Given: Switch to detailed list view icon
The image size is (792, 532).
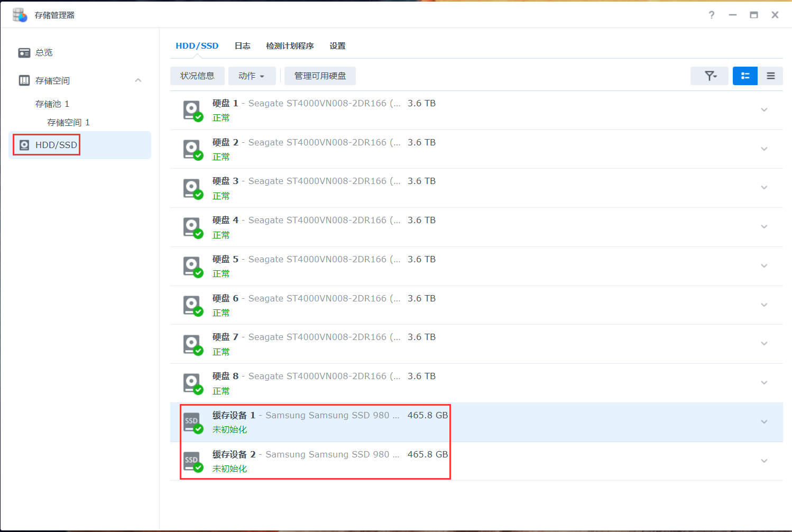Looking at the screenshot, I should 745,76.
